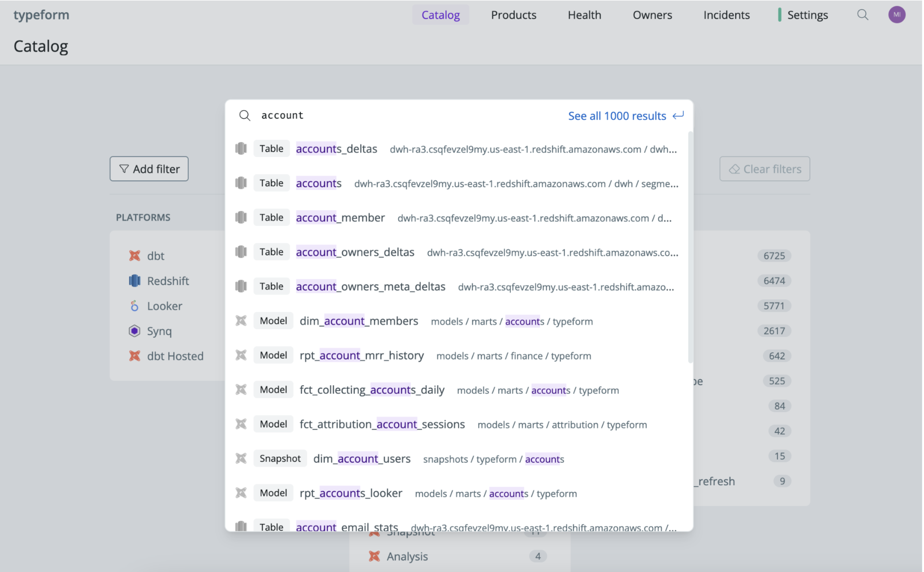
Task: Click the dbt Hosted platform icon
Action: tap(134, 356)
